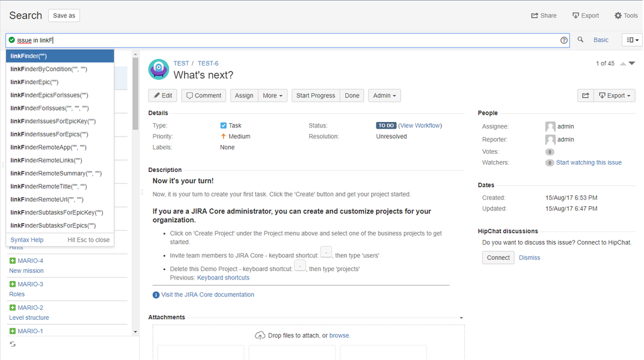Click the JQL syntax help question icon
This screenshot has width=644, height=360.
[564, 40]
